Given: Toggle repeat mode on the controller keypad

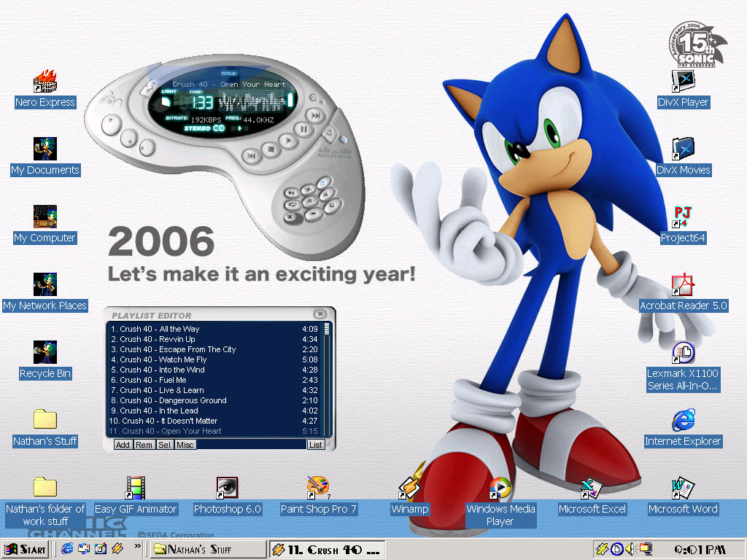Looking at the screenshot, I should (x=293, y=205).
